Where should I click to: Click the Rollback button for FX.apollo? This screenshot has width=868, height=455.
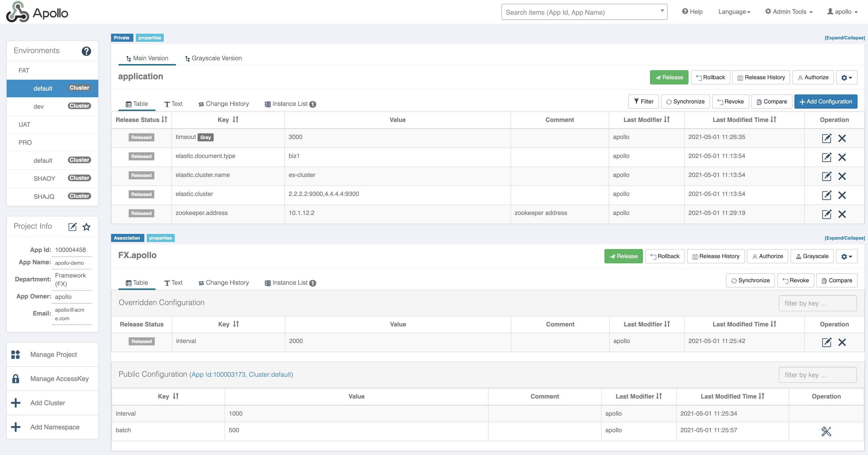pyautogui.click(x=665, y=255)
